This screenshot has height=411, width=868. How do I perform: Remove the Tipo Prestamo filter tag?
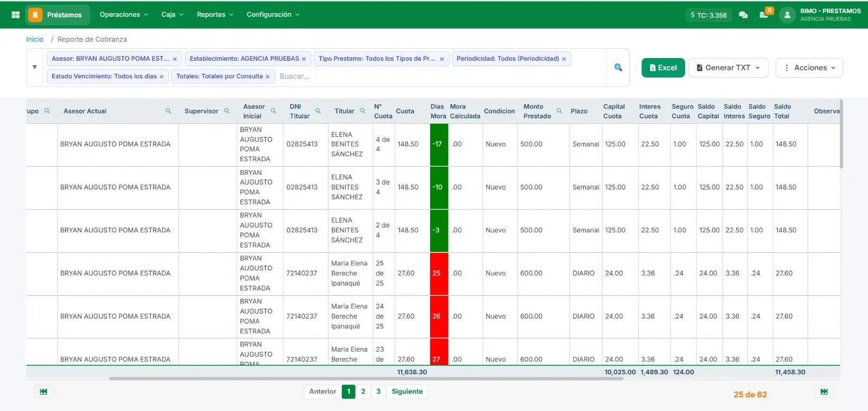click(442, 59)
